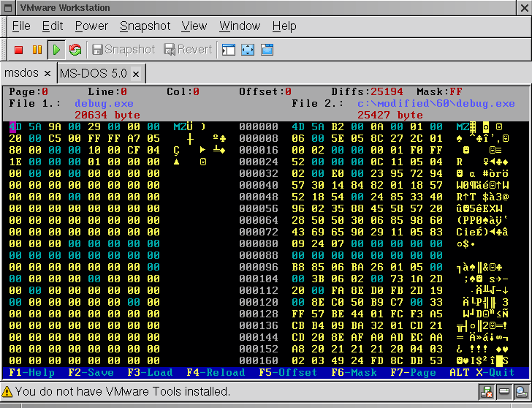Click the 25427 byte size text
Viewport: 532px width, 408px height.
tap(389, 115)
